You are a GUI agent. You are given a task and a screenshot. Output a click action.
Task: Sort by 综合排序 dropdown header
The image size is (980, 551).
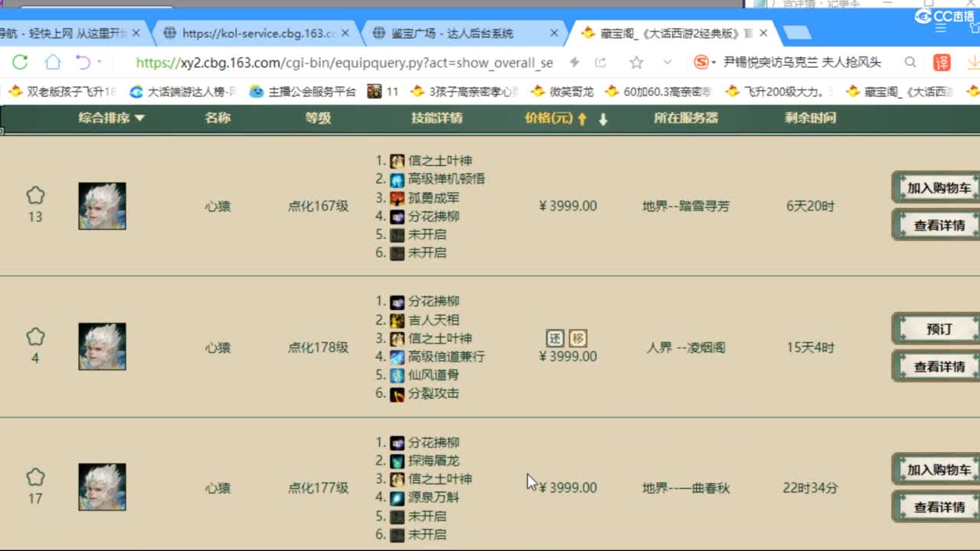point(111,118)
